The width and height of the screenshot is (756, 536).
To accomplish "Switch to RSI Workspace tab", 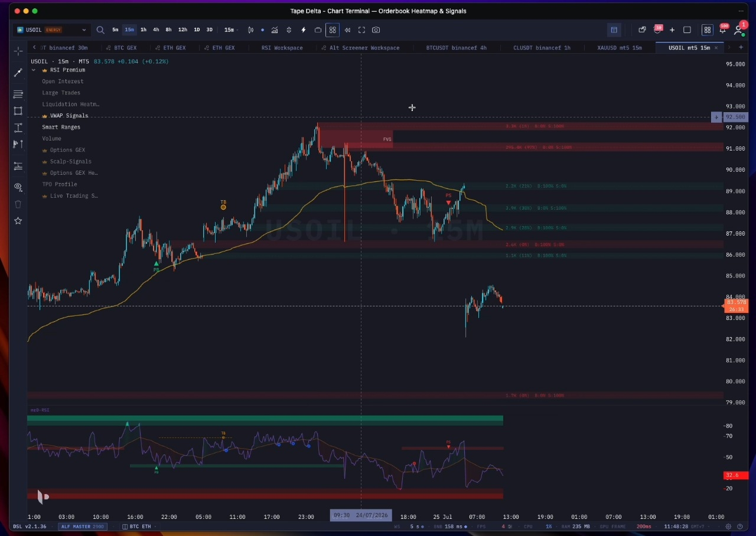I will click(282, 48).
